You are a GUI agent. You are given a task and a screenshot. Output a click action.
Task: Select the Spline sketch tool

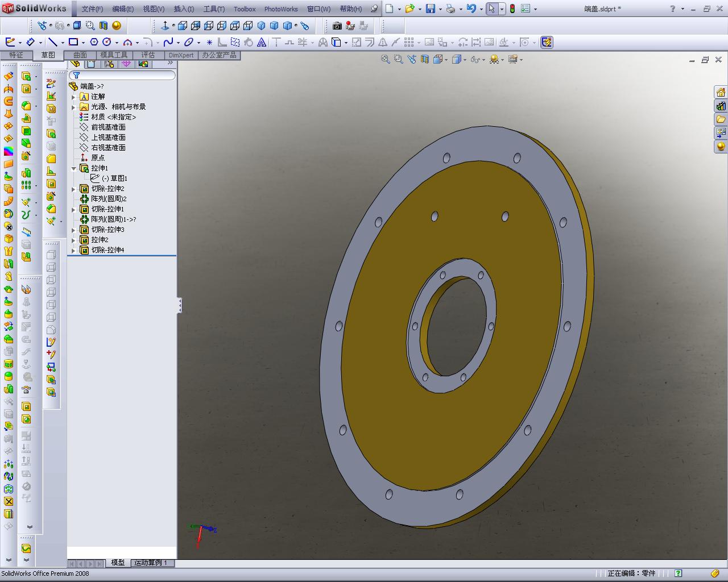pos(168,42)
